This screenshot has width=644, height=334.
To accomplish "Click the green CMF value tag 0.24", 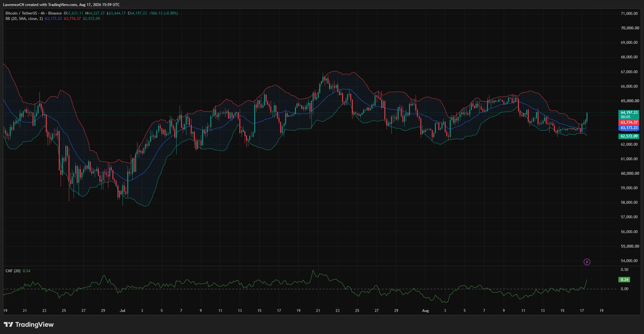I will [x=624, y=280].
